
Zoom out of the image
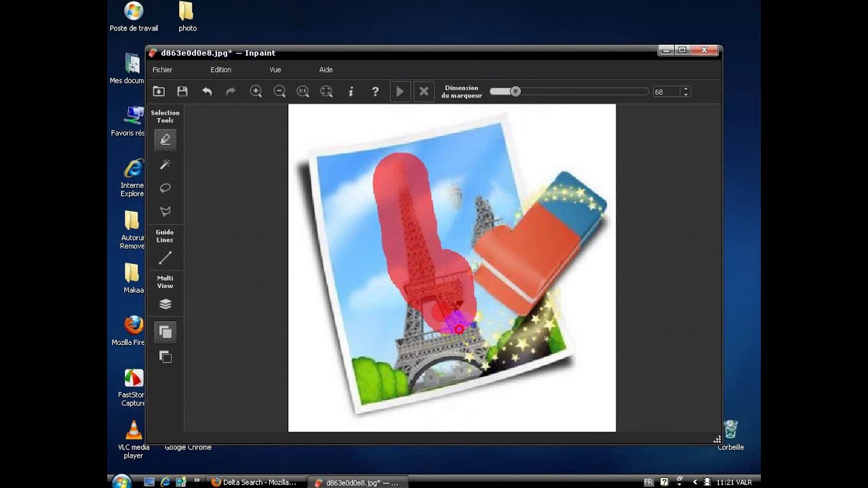279,91
